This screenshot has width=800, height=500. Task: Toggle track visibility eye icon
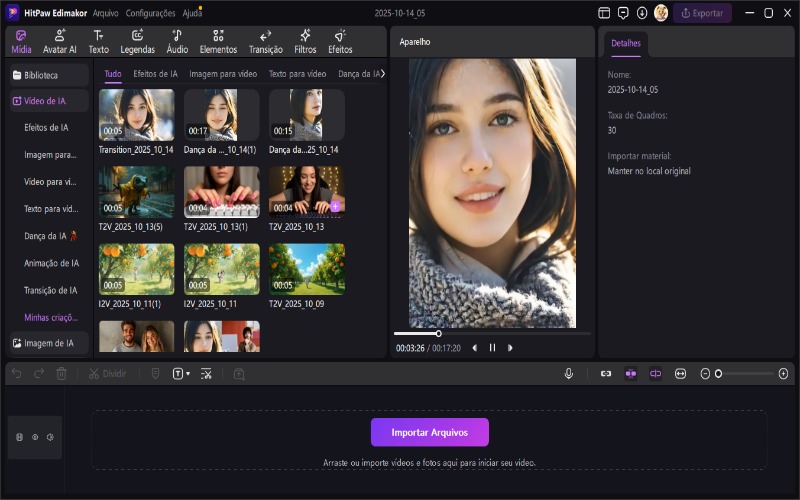[x=35, y=437]
